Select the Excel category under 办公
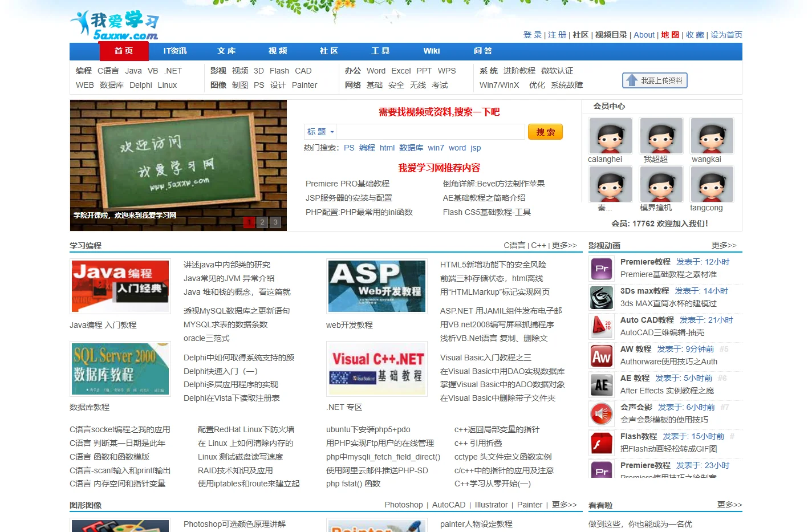The width and height of the screenshot is (812, 532). pyautogui.click(x=401, y=71)
